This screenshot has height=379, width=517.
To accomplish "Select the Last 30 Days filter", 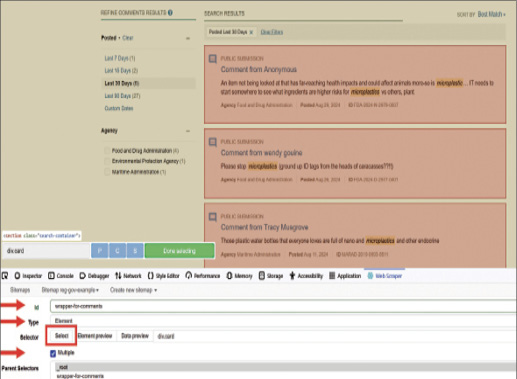I will pos(148,83).
